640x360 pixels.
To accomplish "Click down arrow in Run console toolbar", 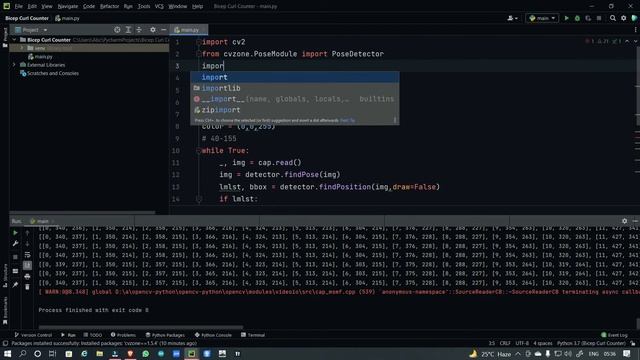I will click(27, 244).
